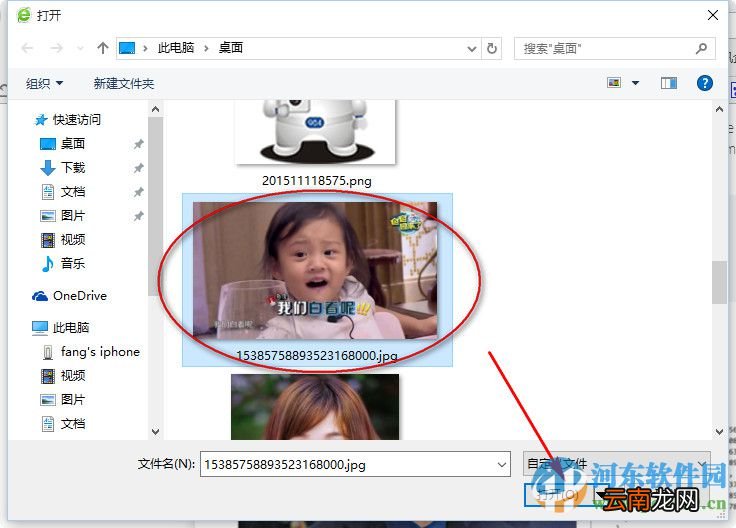Image resolution: width=736 pixels, height=528 pixels.
Task: Open 视频 under quick access
Action: point(62,240)
